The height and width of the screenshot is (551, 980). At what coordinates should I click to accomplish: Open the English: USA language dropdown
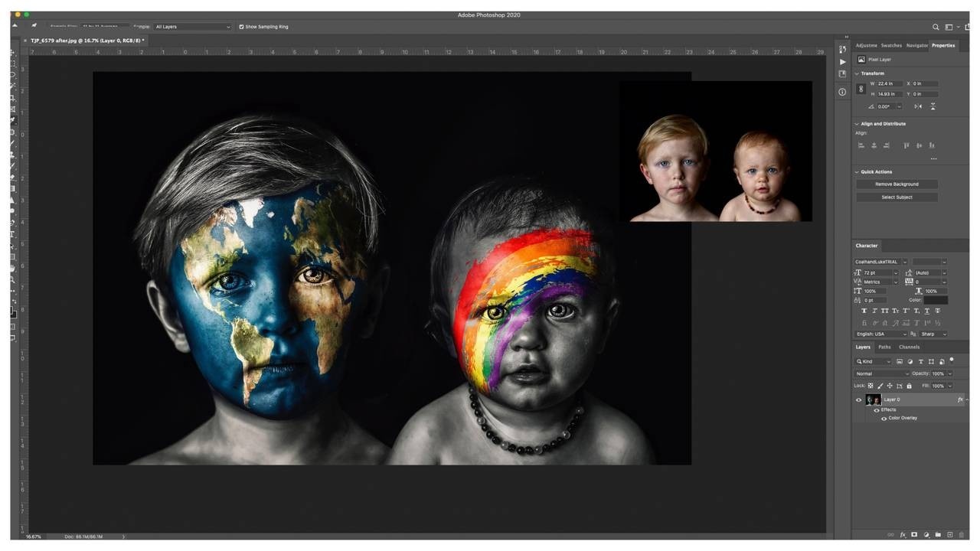click(880, 334)
